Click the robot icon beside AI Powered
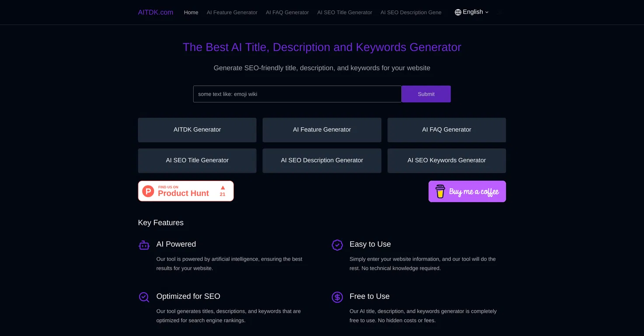This screenshot has width=644, height=336. (x=144, y=245)
